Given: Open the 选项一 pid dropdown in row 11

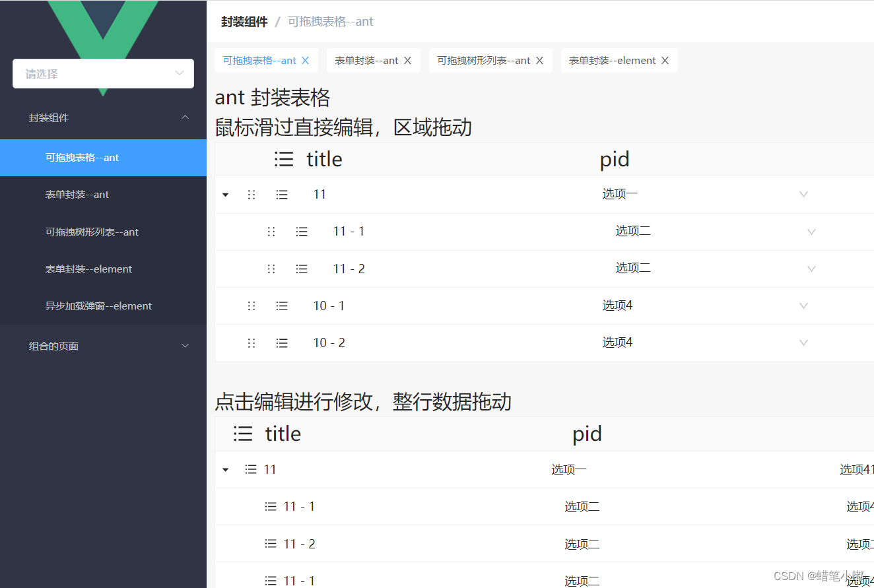Looking at the screenshot, I should (x=705, y=194).
